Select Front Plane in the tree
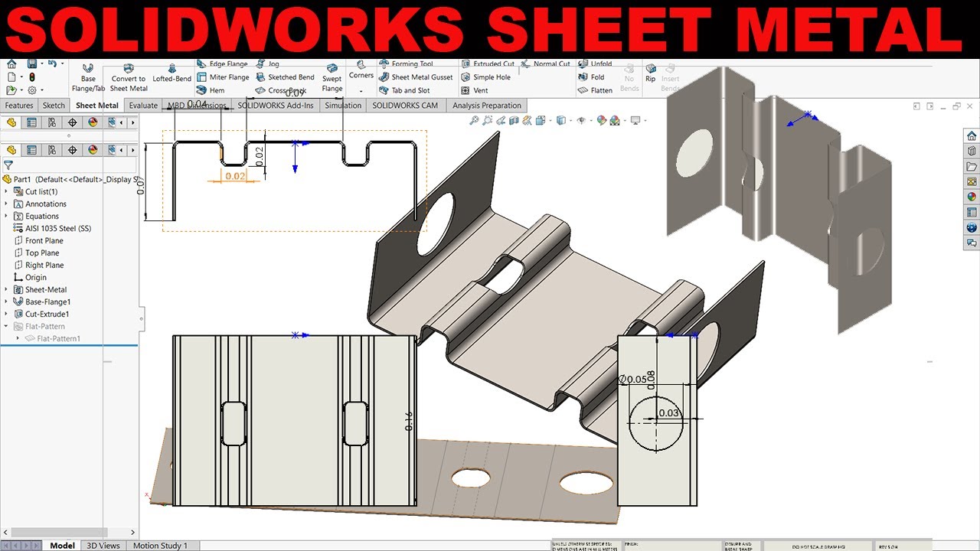980x551 pixels. click(38, 240)
